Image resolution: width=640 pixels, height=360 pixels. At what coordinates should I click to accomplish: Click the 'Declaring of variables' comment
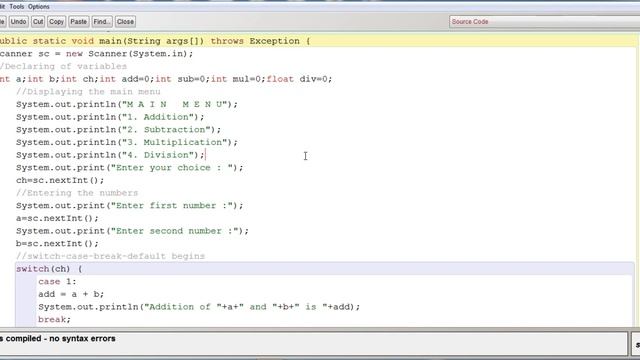pos(64,66)
